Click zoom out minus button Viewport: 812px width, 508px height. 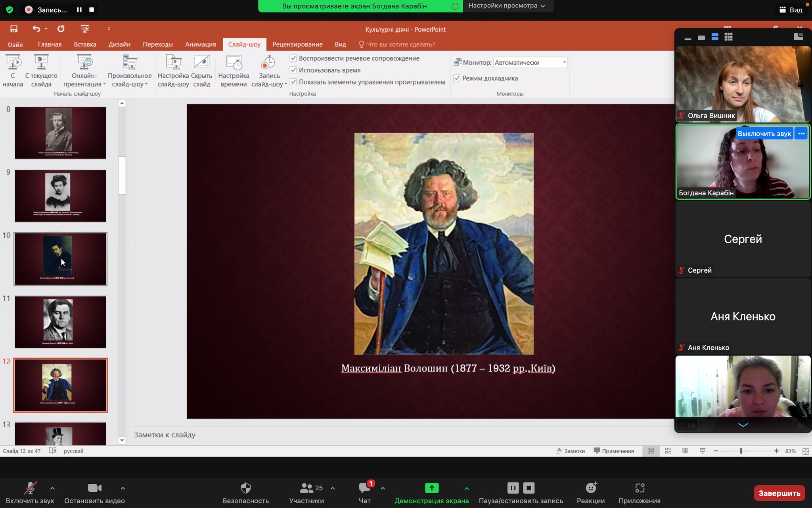click(716, 451)
